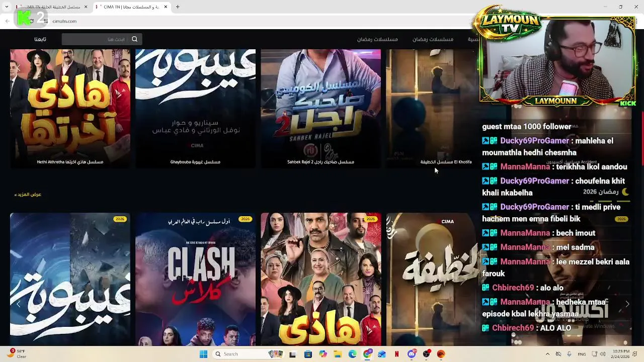This screenshot has height=362, width=644.
Task: Show hidden system tray icons
Action: pyautogui.click(x=547, y=354)
